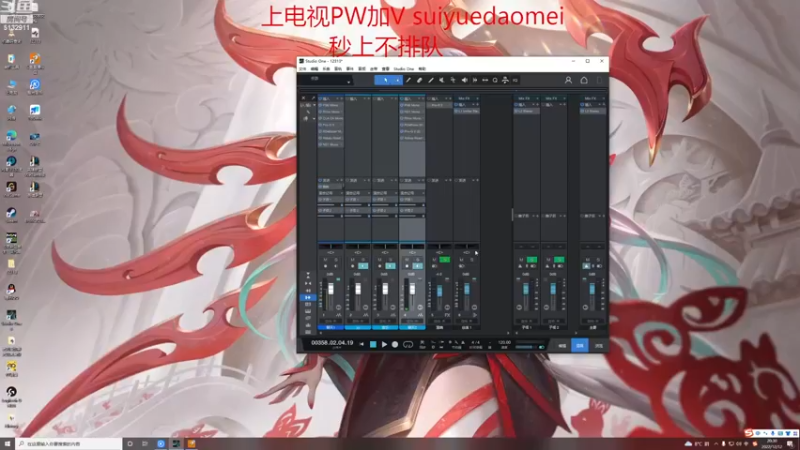Click the Quantize Q icon in the toolbar
Viewport: 800px width, 450px height.
[x=495, y=80]
